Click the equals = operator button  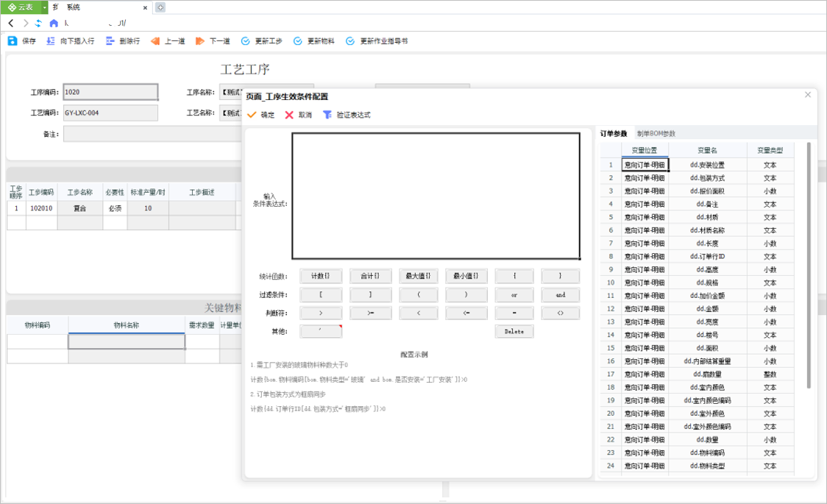pos(514,313)
